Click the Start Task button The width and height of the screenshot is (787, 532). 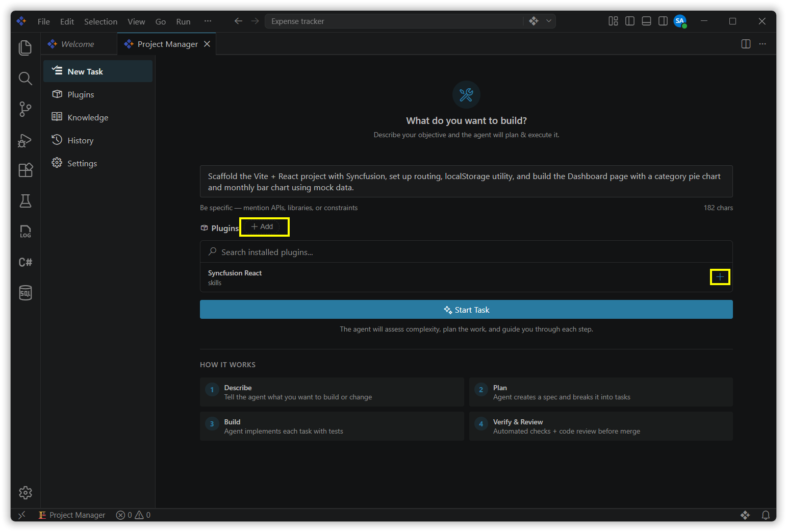pos(466,310)
